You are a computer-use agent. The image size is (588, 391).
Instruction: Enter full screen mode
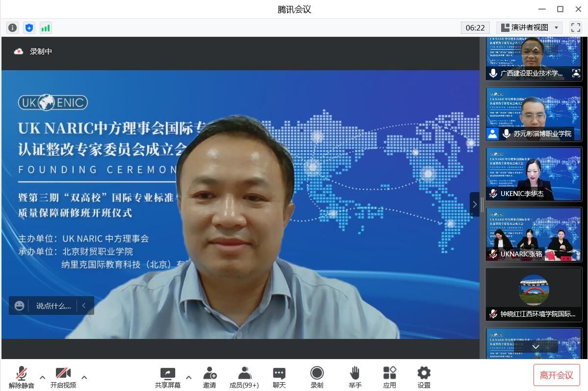[x=575, y=28]
